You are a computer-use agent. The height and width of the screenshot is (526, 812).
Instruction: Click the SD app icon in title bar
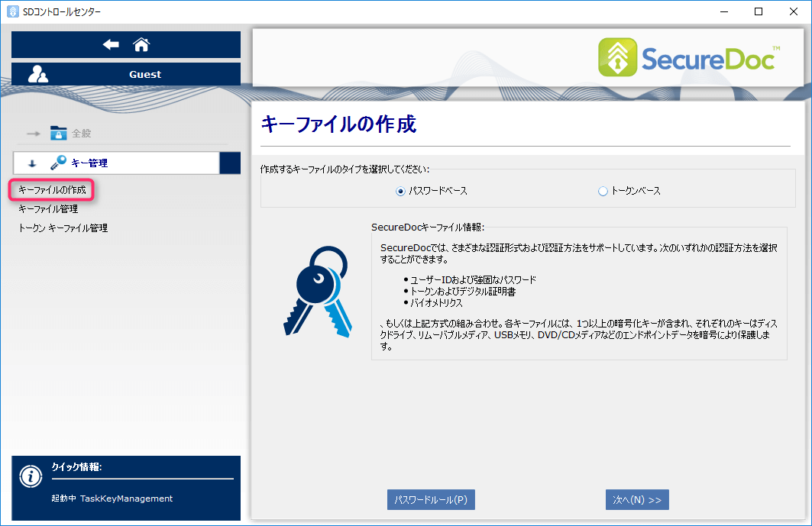point(11,11)
